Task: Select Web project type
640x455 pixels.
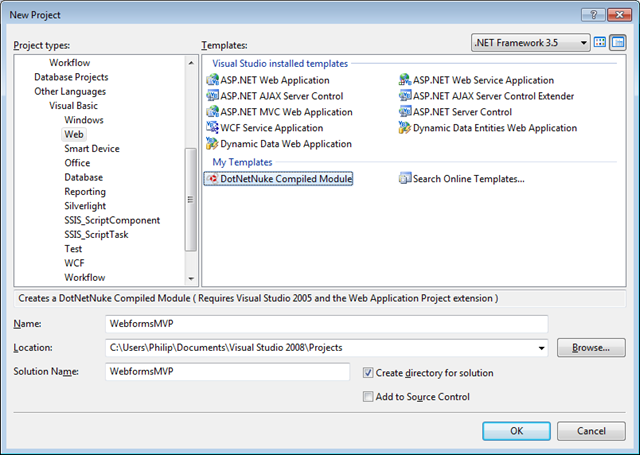Action: click(x=74, y=134)
